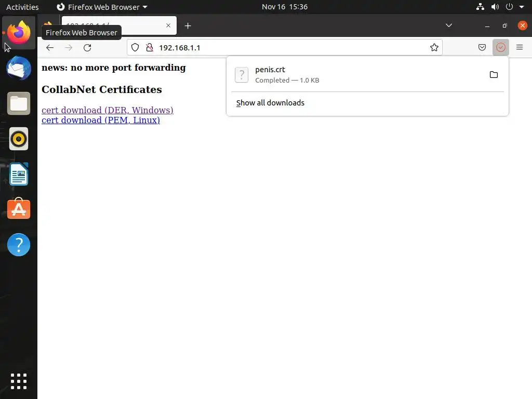Go back with the browser back arrow
The height and width of the screenshot is (399, 532).
pos(50,47)
